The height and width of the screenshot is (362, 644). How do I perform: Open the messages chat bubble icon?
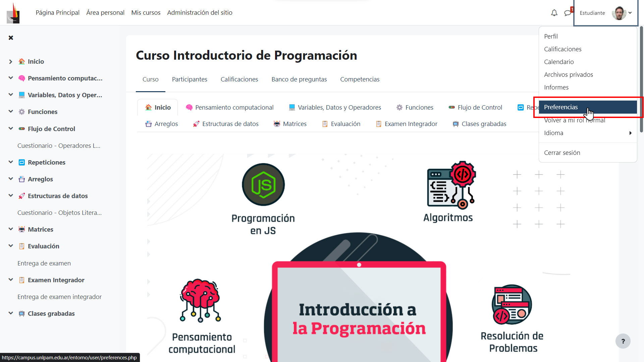[x=568, y=13]
